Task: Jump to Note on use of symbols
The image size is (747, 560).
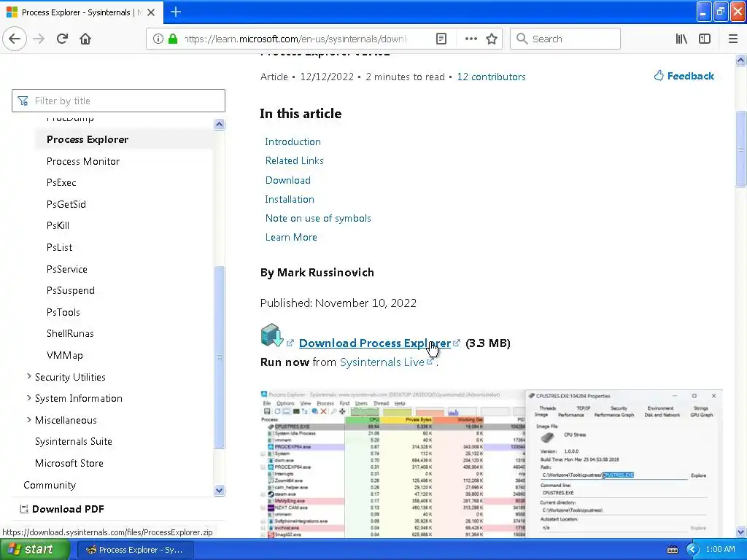Action: coord(318,219)
